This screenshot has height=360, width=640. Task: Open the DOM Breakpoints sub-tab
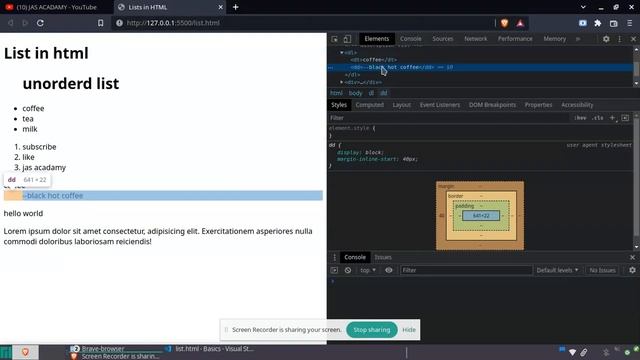(492, 105)
